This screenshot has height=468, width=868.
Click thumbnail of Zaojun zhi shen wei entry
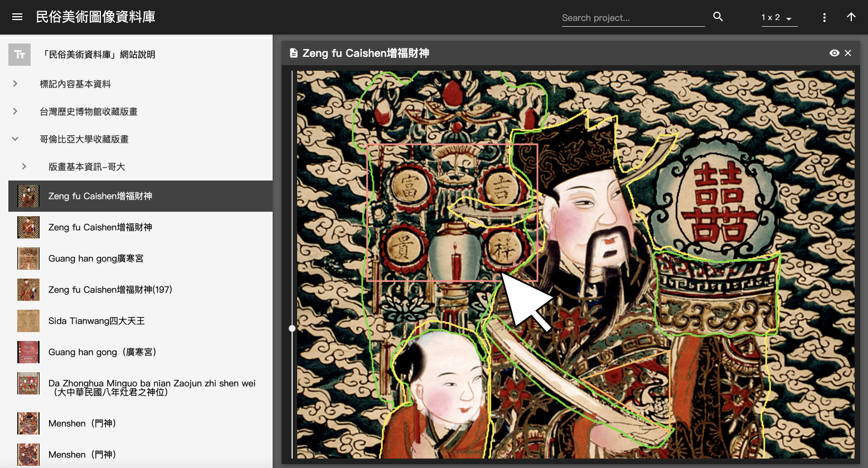pyautogui.click(x=28, y=383)
